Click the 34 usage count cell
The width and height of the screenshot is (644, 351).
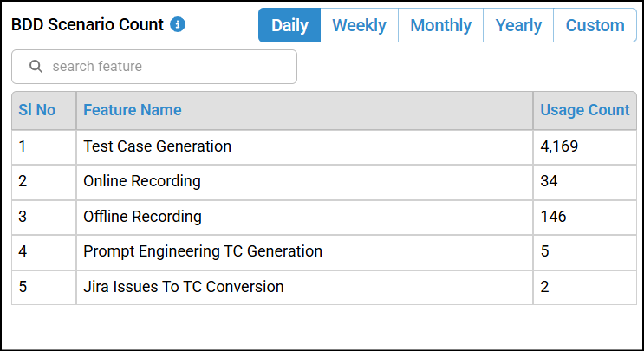[550, 181]
